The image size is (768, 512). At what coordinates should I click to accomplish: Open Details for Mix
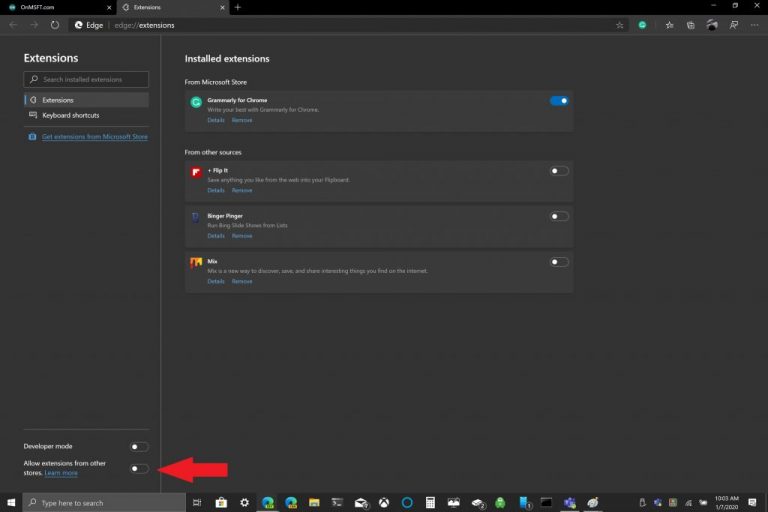(x=216, y=281)
